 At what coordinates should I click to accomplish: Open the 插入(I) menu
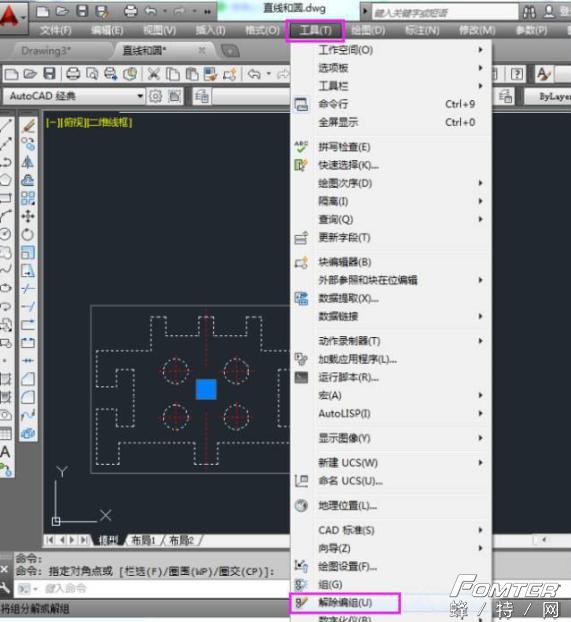pos(210,30)
